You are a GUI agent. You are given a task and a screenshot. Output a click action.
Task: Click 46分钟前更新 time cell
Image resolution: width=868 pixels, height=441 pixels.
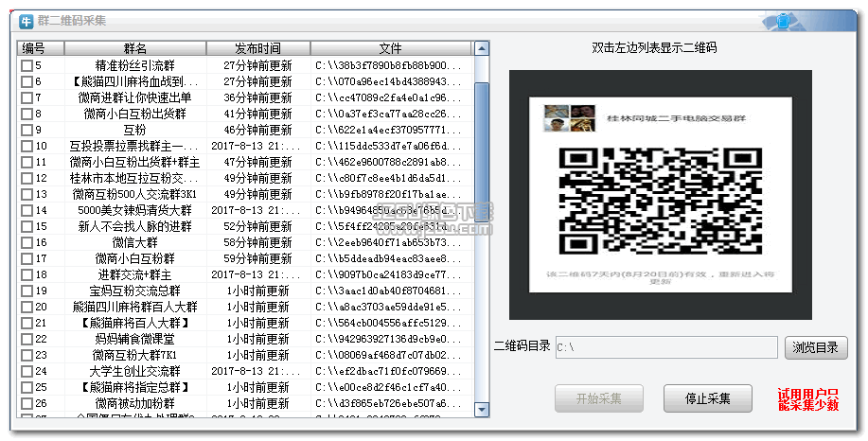coord(258,130)
